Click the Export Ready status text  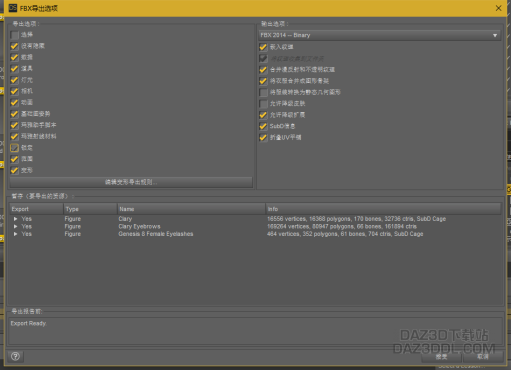28,323
